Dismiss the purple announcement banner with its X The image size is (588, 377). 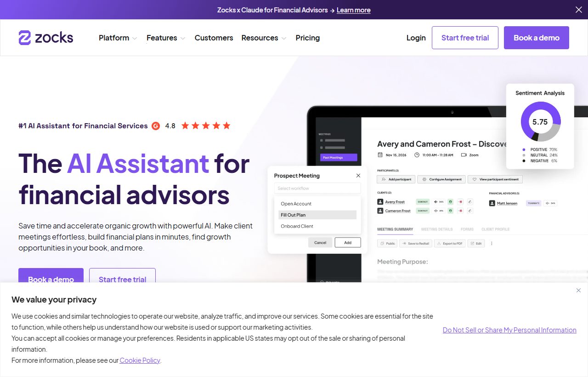coord(579,10)
